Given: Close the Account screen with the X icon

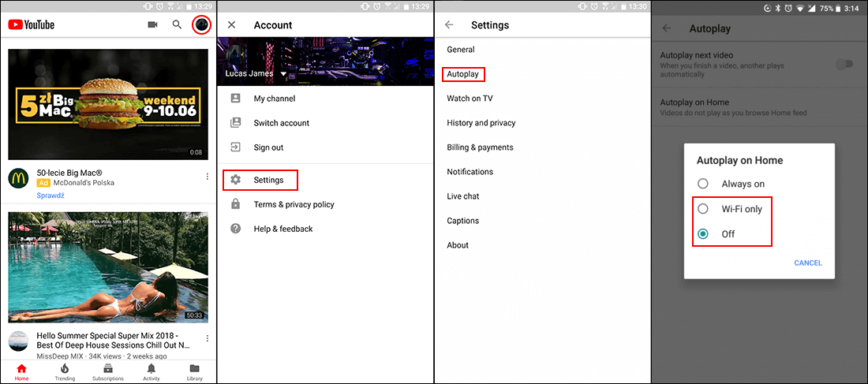Looking at the screenshot, I should (x=231, y=25).
